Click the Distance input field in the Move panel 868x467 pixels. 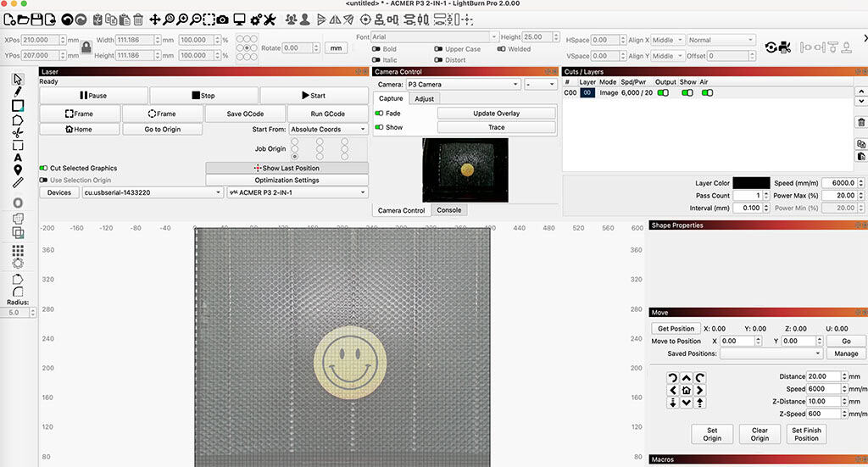click(824, 375)
